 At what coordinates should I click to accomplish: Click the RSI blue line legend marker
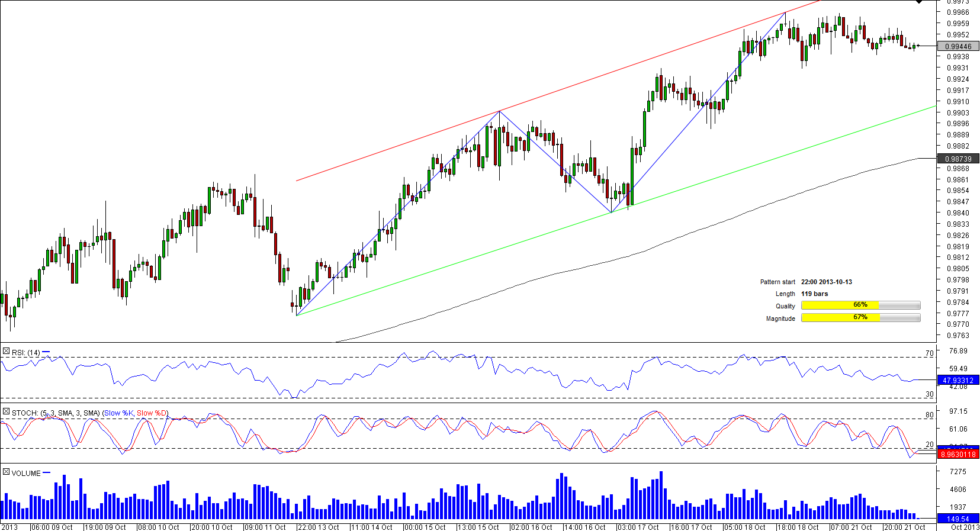coord(46,352)
